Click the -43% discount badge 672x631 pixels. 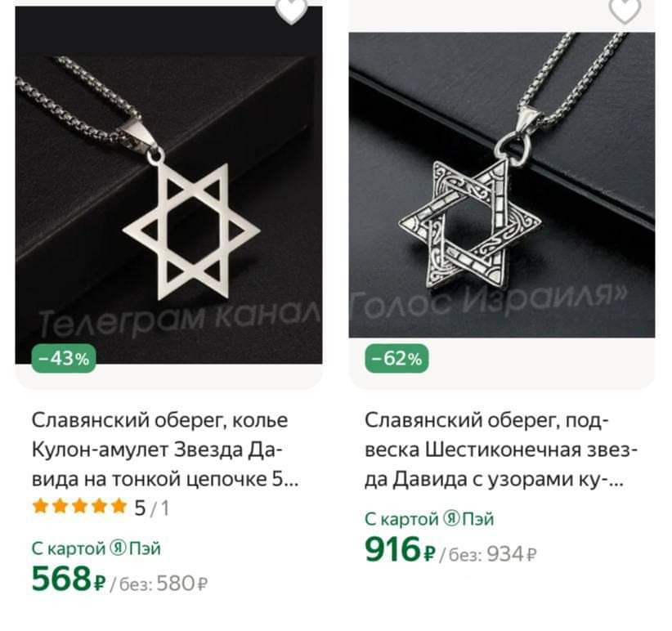[x=64, y=358]
